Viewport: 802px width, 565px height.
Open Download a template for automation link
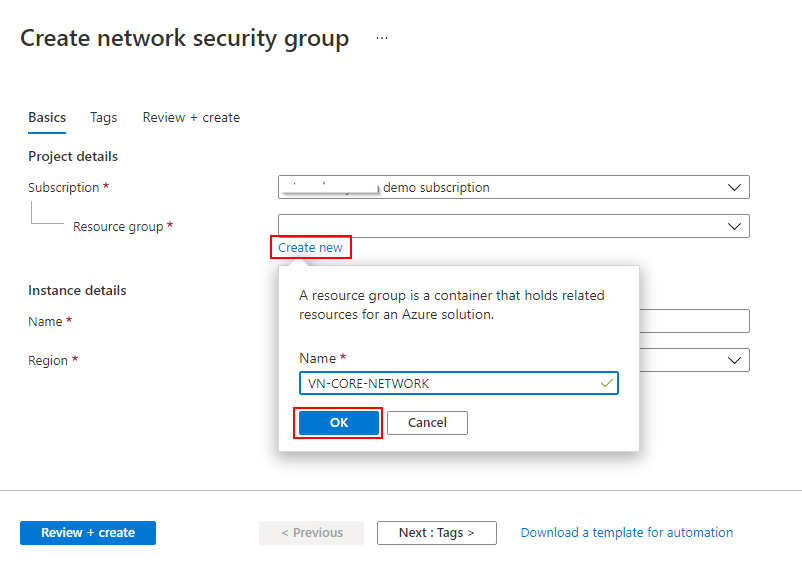point(626,533)
